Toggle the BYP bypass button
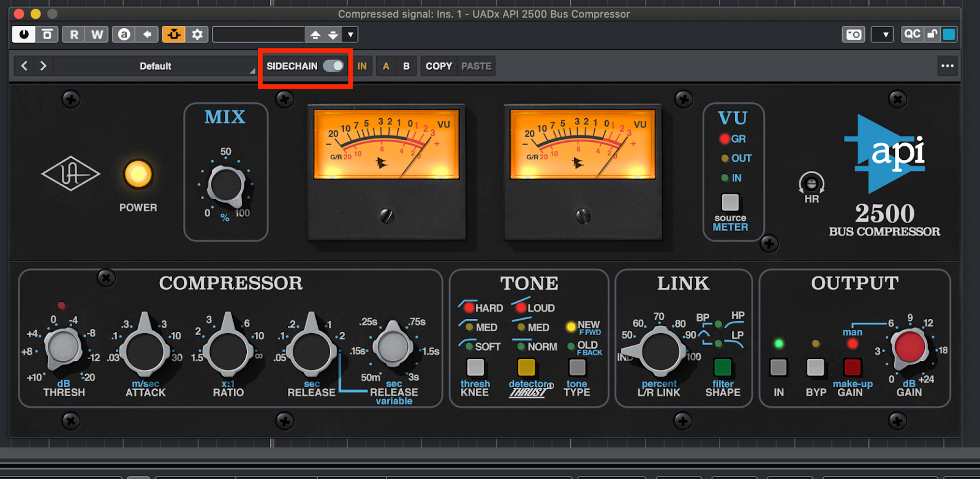Screen dimensions: 980x479 pos(815,368)
